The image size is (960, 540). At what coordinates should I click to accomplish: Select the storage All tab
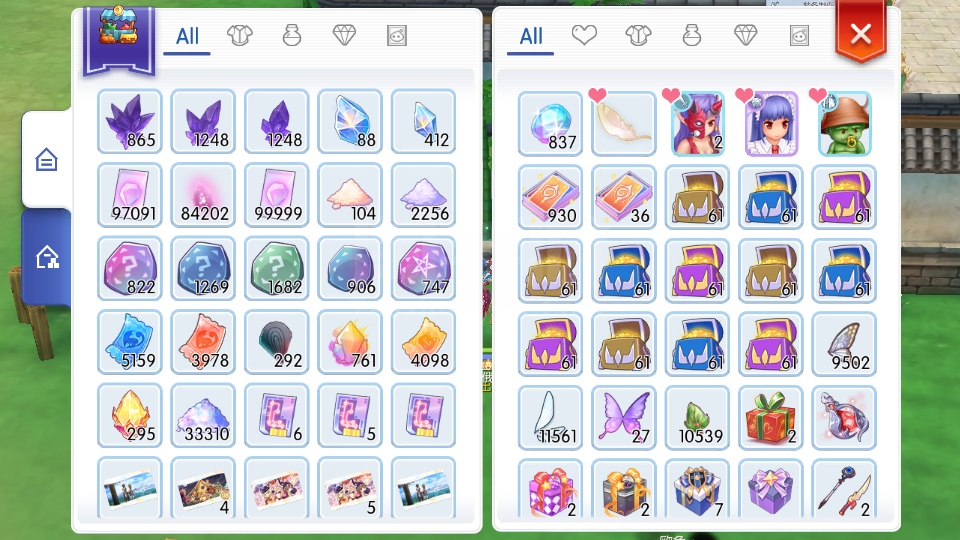click(x=187, y=37)
